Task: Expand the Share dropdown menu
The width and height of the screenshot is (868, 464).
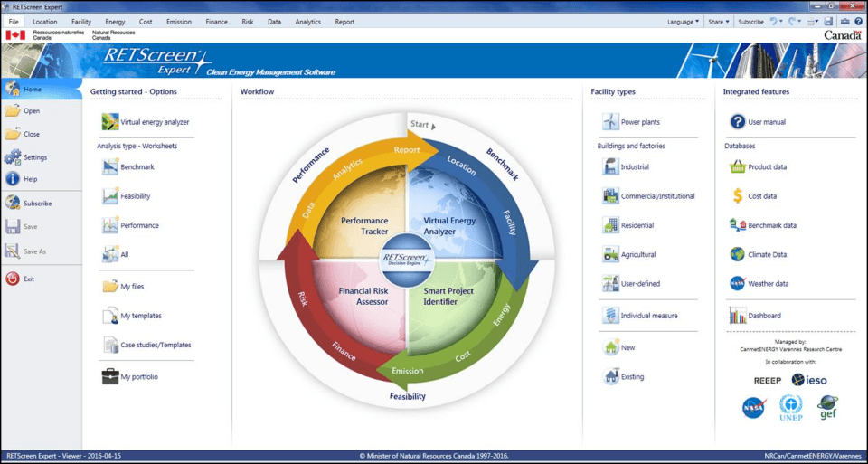Action: coord(718,22)
